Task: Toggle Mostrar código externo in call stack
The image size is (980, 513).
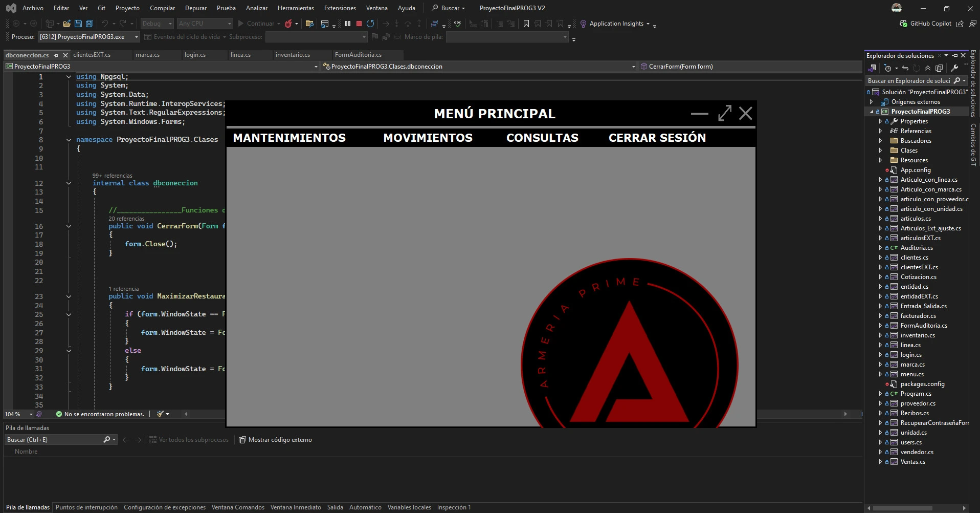Action: [x=275, y=440]
